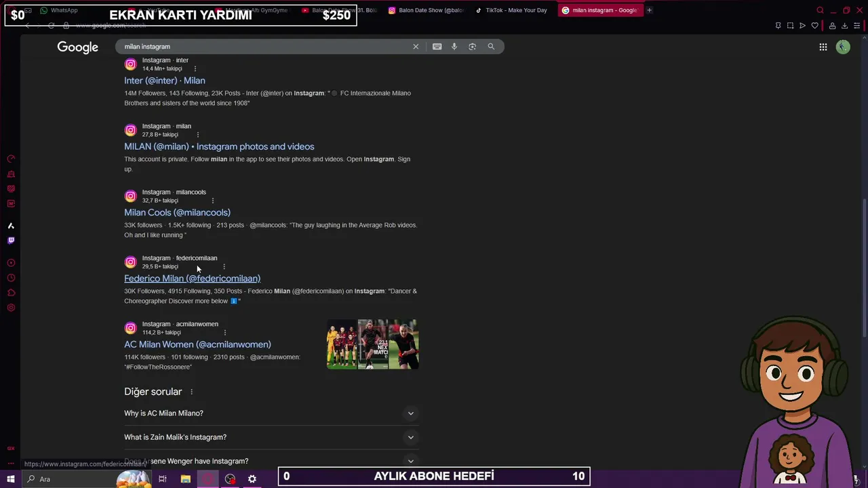The height and width of the screenshot is (488, 868).
Task: Open the Aria AI sidebar icon
Action: (x=11, y=226)
